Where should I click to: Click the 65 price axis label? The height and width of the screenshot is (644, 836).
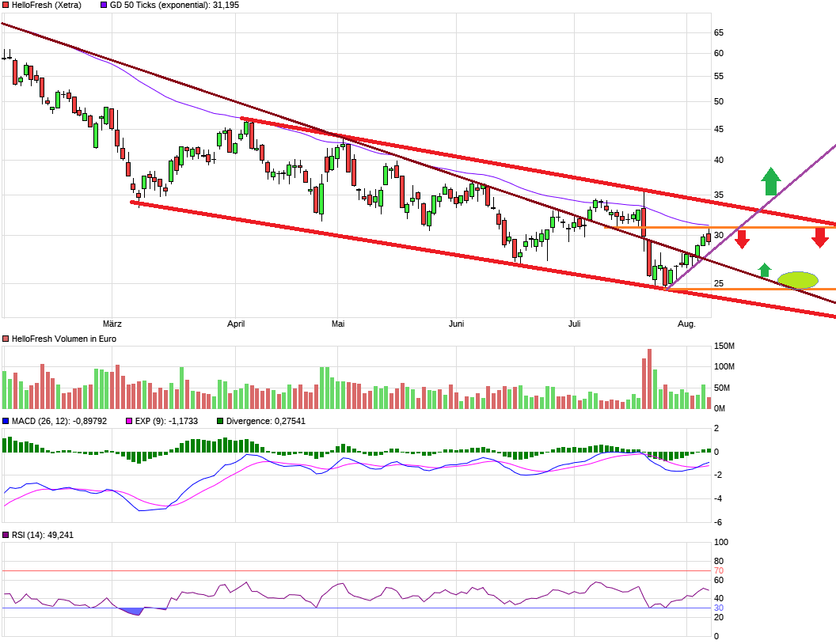[x=719, y=33]
